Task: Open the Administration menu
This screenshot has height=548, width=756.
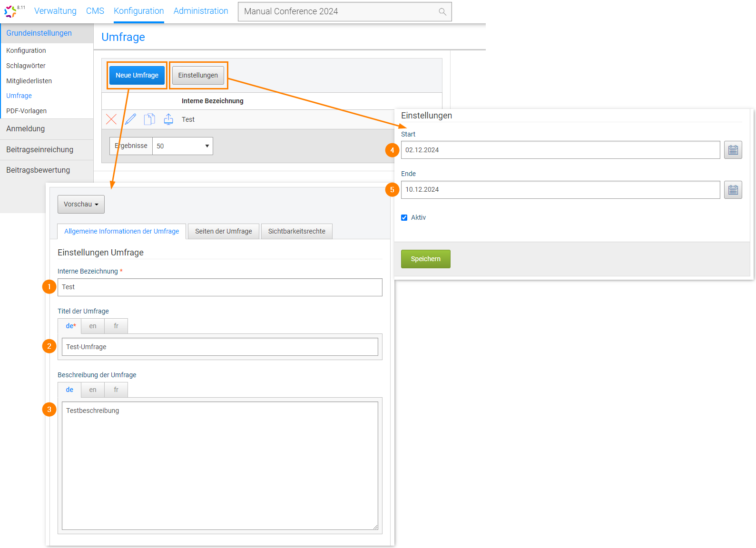Action: click(x=201, y=11)
